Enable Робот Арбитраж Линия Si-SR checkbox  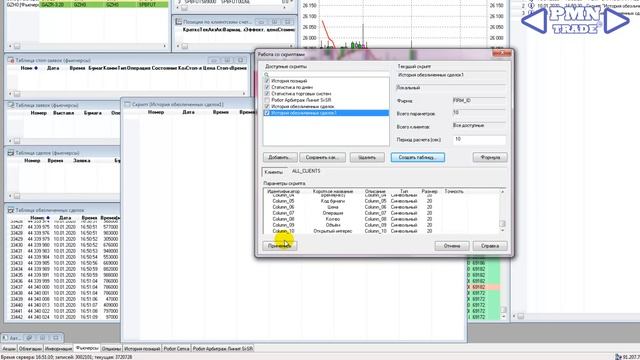tap(267, 100)
